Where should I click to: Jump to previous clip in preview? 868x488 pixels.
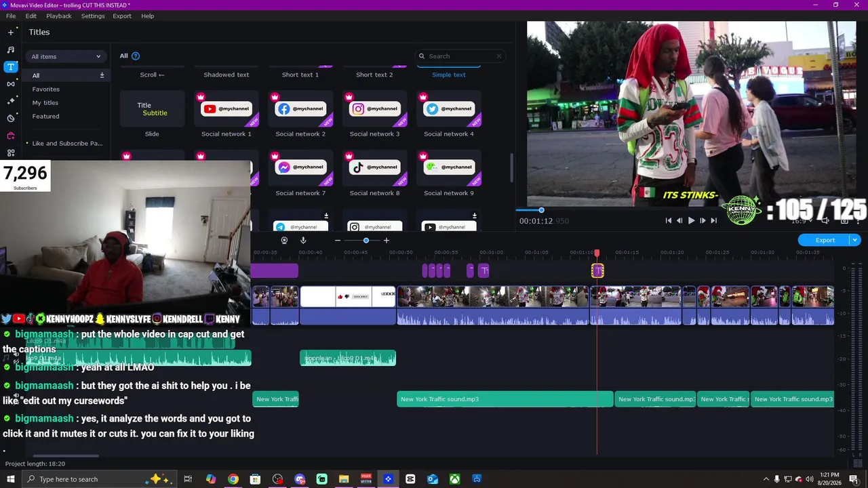click(x=669, y=220)
